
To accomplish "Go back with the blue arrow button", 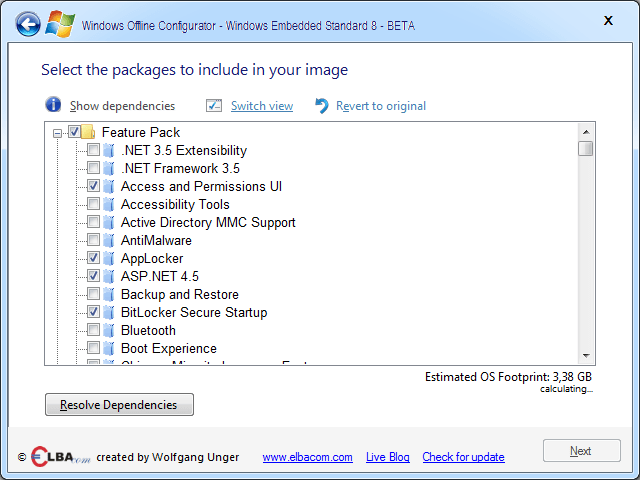I will tap(28, 24).
